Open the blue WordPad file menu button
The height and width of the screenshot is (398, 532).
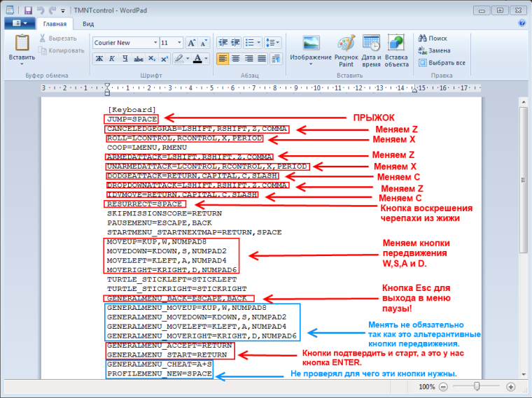click(20, 23)
